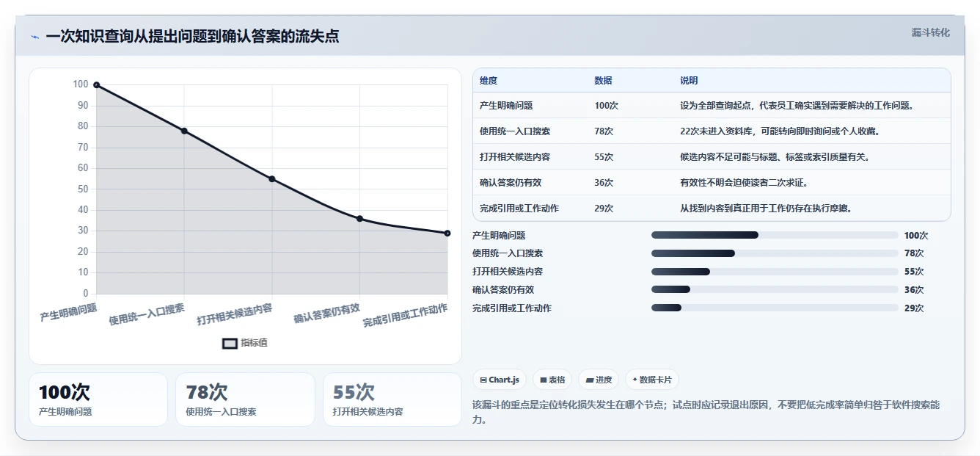Click progress value 36次 beside bar

(x=914, y=290)
